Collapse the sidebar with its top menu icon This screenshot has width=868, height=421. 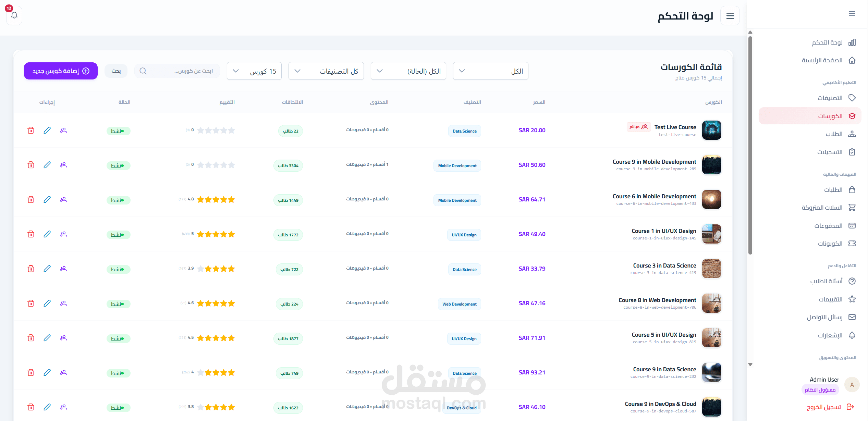(852, 14)
